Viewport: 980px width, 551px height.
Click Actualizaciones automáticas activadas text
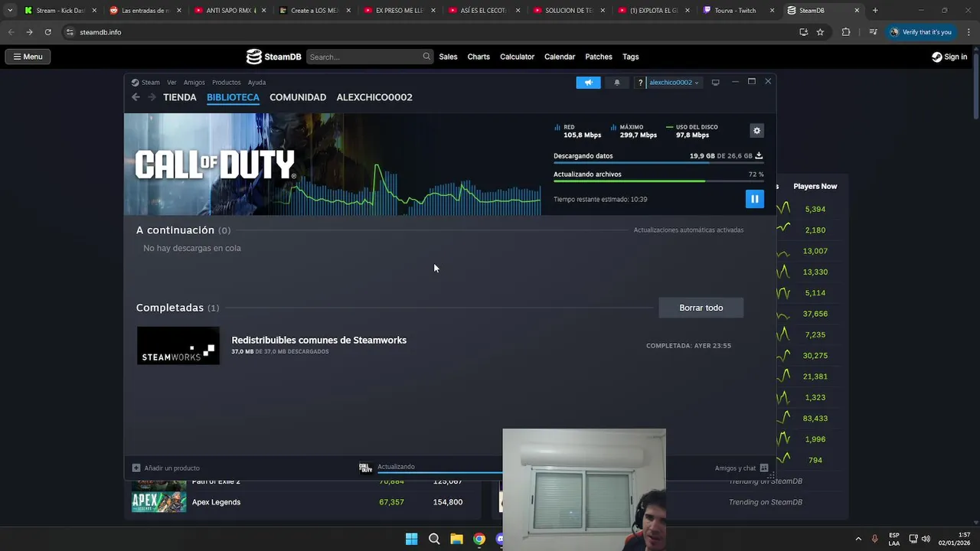688,230
